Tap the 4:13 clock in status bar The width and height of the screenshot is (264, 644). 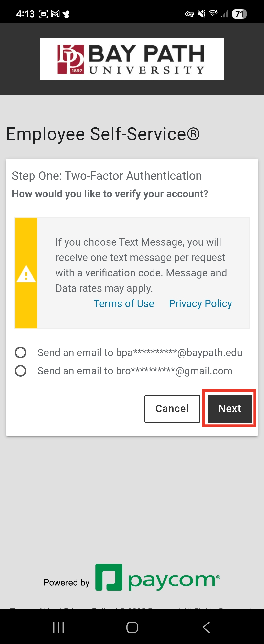[x=25, y=14]
